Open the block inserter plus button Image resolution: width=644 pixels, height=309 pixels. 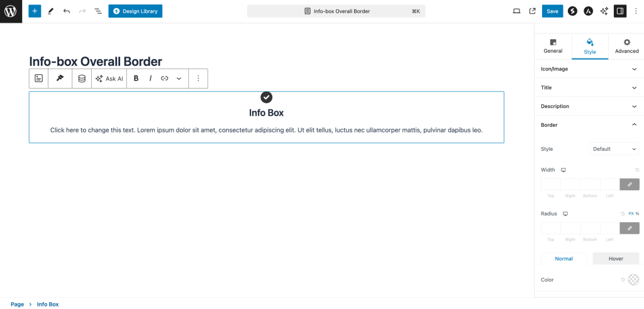tap(35, 11)
